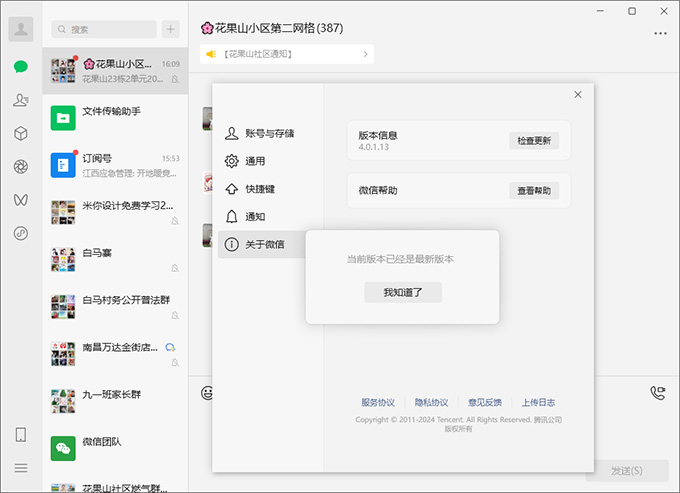Screen dimensions: 680x493
Task: Click the 发送(S) send button
Action: click(x=627, y=471)
